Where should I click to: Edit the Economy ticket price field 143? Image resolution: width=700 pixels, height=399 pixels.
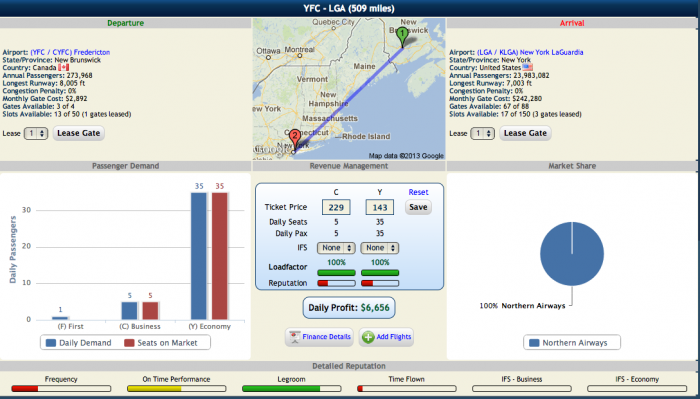(x=380, y=207)
